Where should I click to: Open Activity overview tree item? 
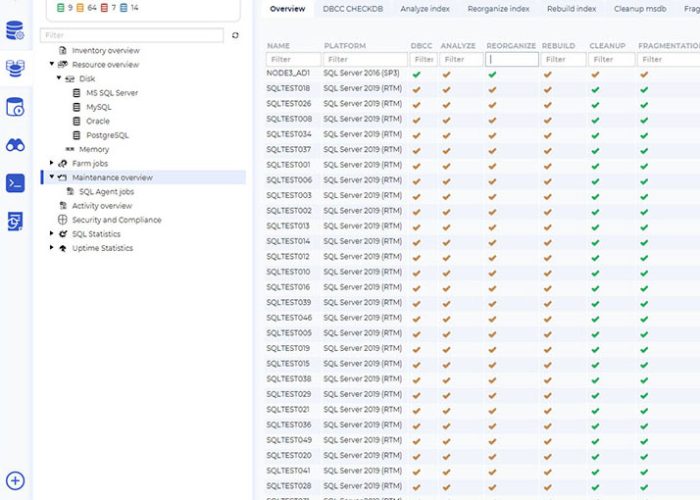click(x=102, y=206)
